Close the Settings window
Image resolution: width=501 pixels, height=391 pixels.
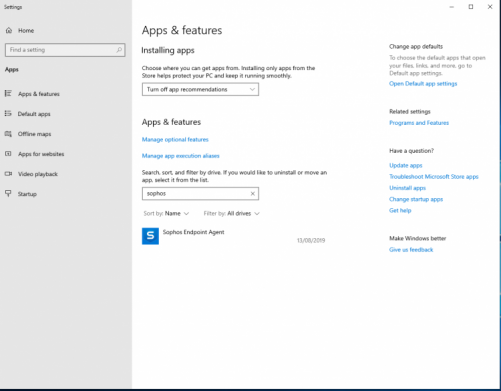tap(490, 7)
